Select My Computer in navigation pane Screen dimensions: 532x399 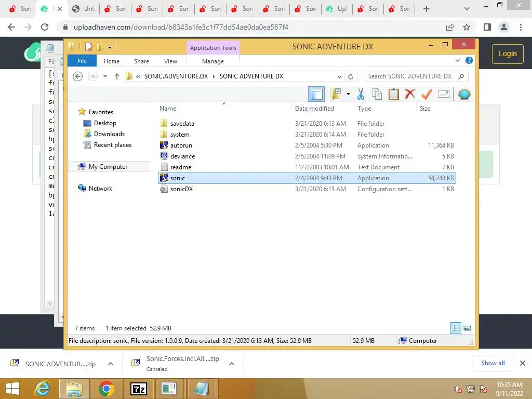point(108,167)
